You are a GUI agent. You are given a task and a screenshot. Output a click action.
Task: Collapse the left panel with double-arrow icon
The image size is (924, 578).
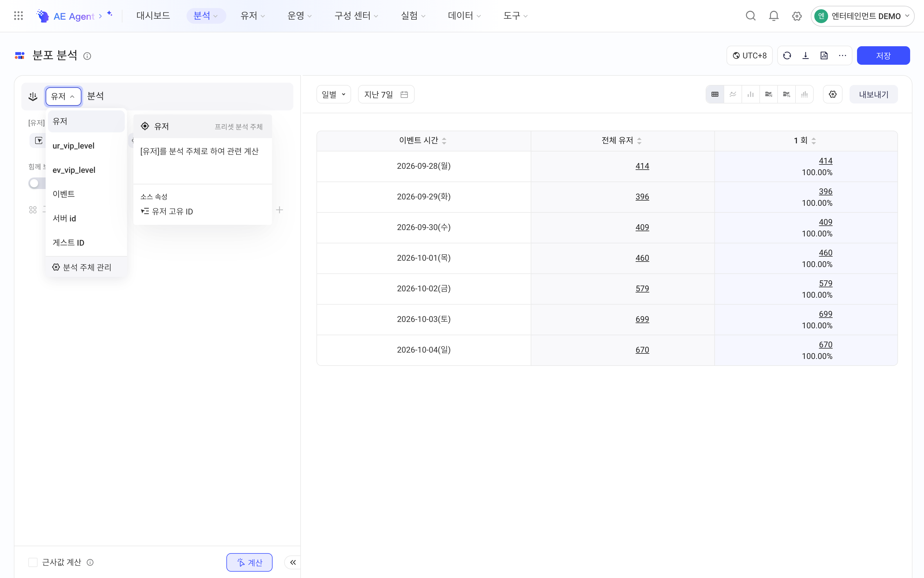[293, 562]
